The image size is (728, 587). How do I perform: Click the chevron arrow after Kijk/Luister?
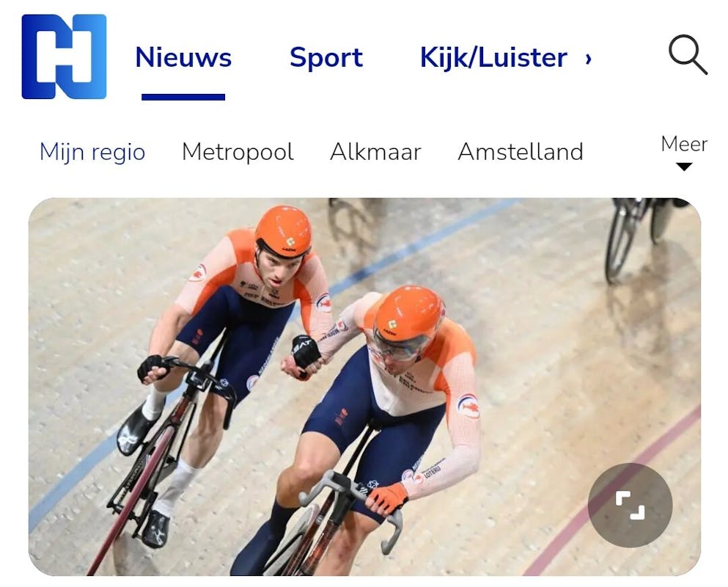coord(588,59)
